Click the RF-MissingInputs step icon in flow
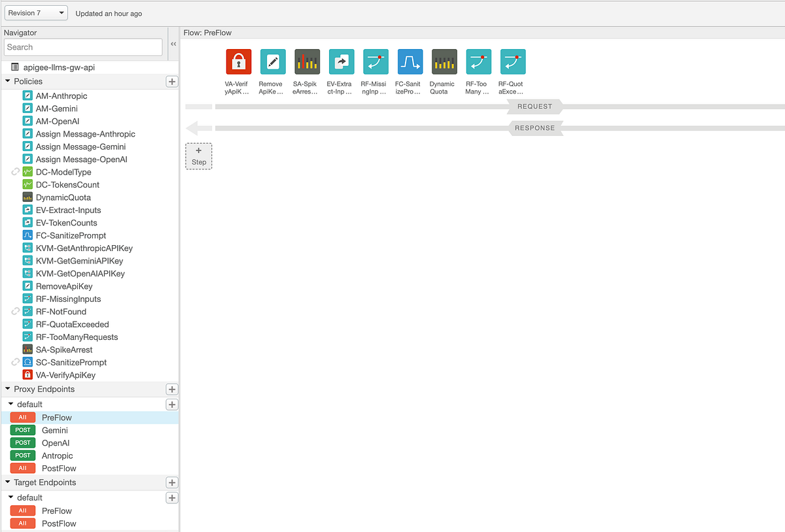Screen dimensions: 785x532 click(x=375, y=62)
